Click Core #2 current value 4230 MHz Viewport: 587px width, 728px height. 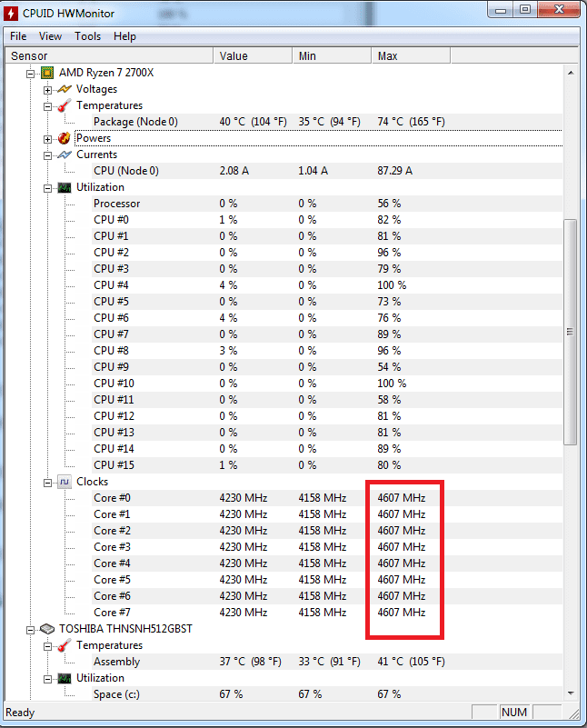(244, 531)
